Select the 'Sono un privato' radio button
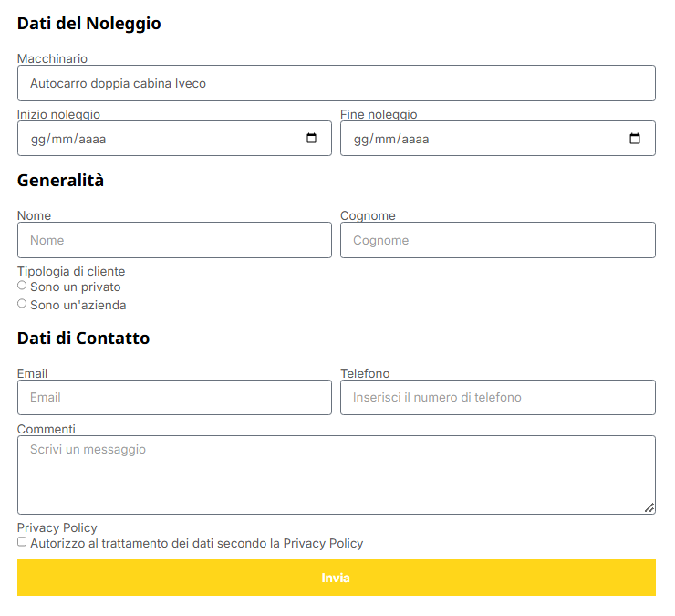The height and width of the screenshot is (616, 675). click(22, 286)
